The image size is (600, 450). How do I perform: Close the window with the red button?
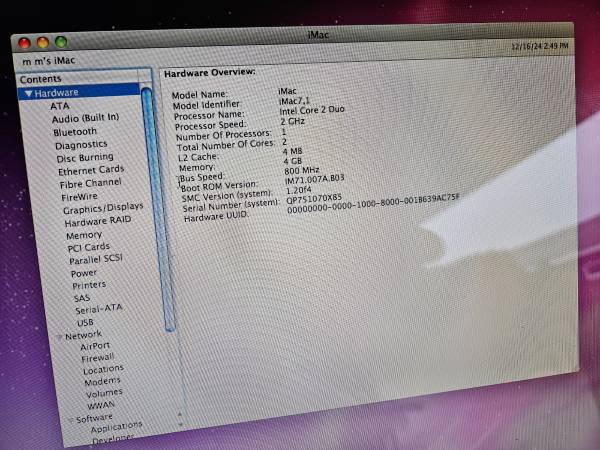(x=24, y=43)
